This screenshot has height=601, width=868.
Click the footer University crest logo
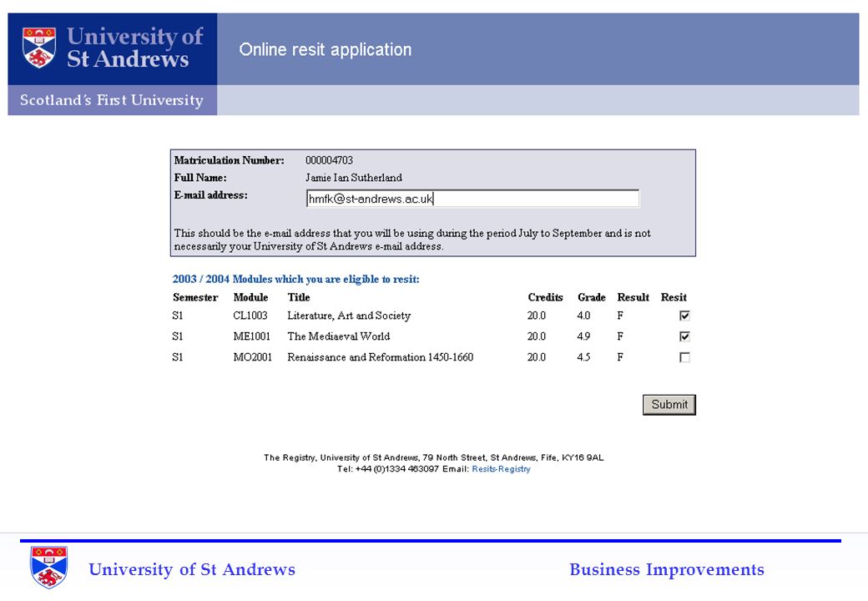[x=48, y=568]
